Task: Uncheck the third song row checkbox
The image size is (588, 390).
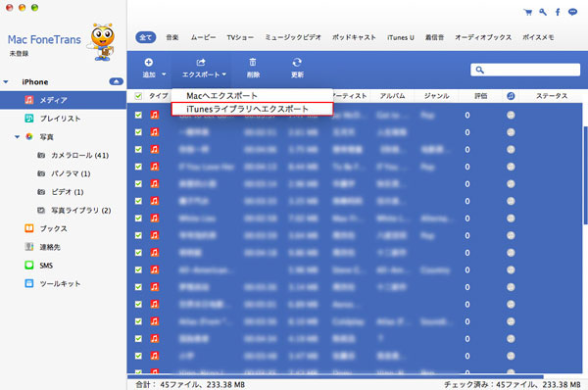Action: (x=138, y=149)
